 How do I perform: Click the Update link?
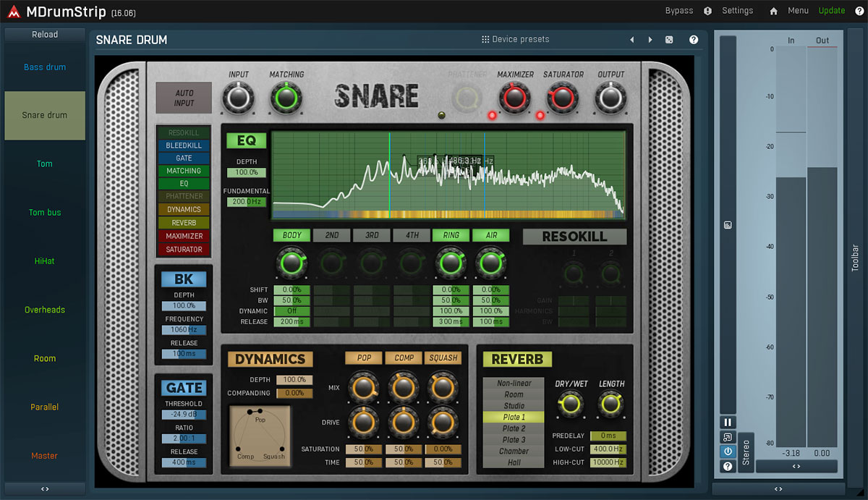pyautogui.click(x=832, y=11)
